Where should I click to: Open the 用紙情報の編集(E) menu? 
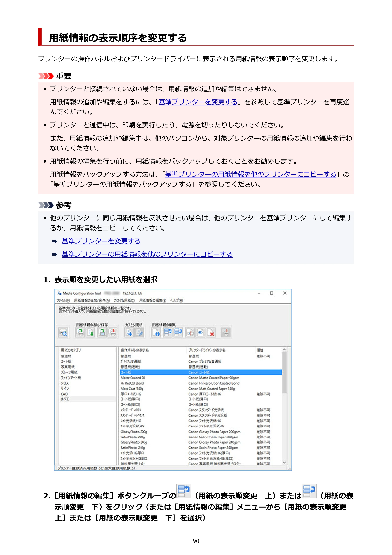click(152, 300)
